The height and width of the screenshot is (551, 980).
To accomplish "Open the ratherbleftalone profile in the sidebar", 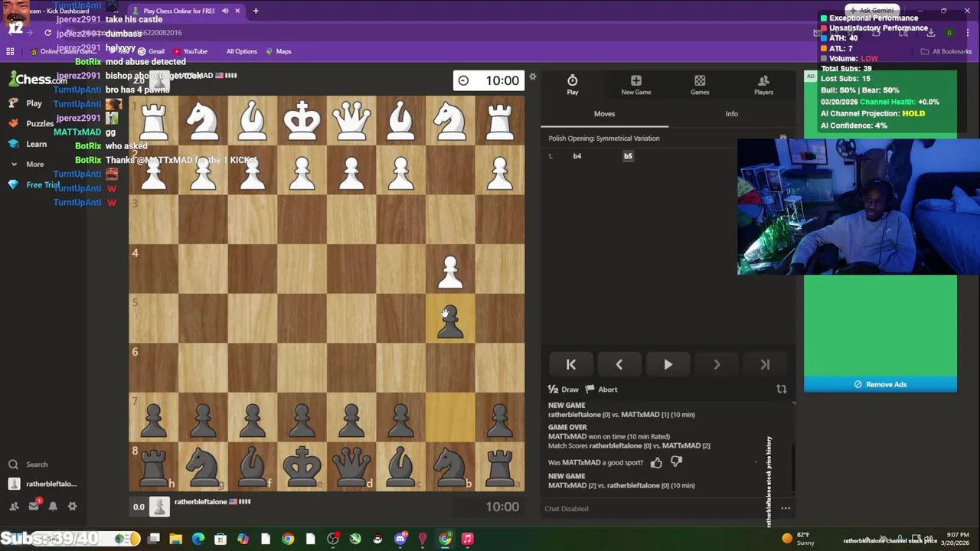I will [42, 484].
